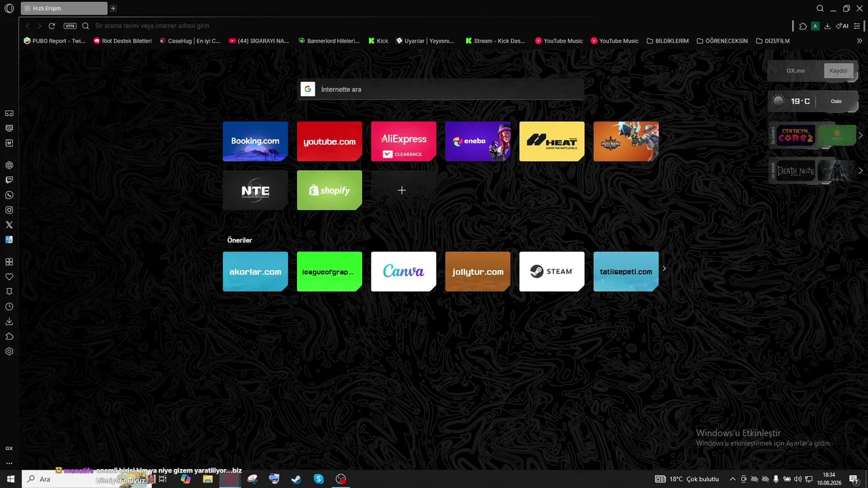Open the History clock icon in sidebar
The image size is (868, 488).
9,306
